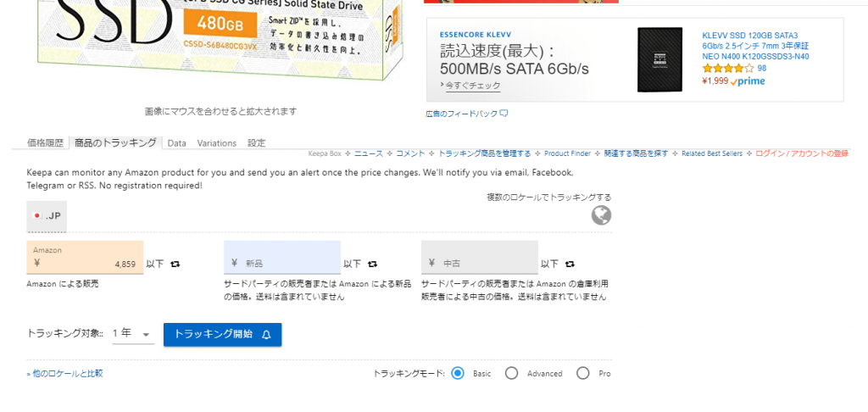Select Advanced tracking mode
Viewport: 868px width, 412px height.
coord(511,373)
